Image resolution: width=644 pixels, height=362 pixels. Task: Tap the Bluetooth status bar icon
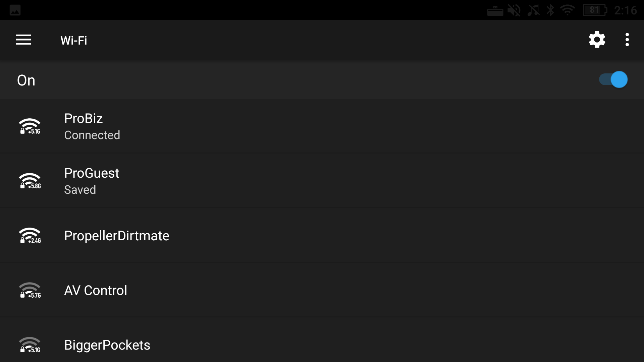550,10
